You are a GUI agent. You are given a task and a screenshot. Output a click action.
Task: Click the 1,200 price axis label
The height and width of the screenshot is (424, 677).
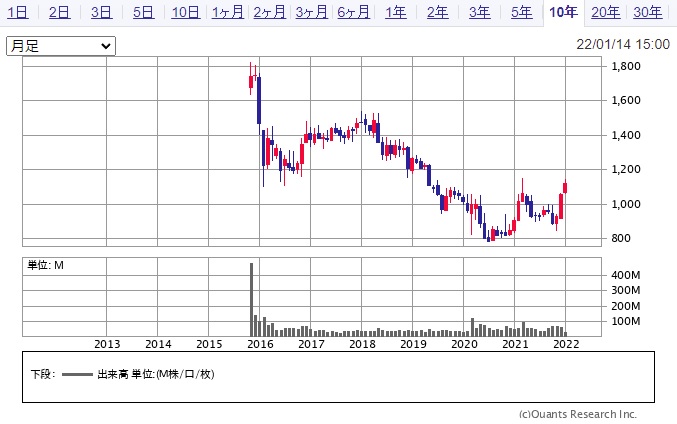tap(626, 169)
